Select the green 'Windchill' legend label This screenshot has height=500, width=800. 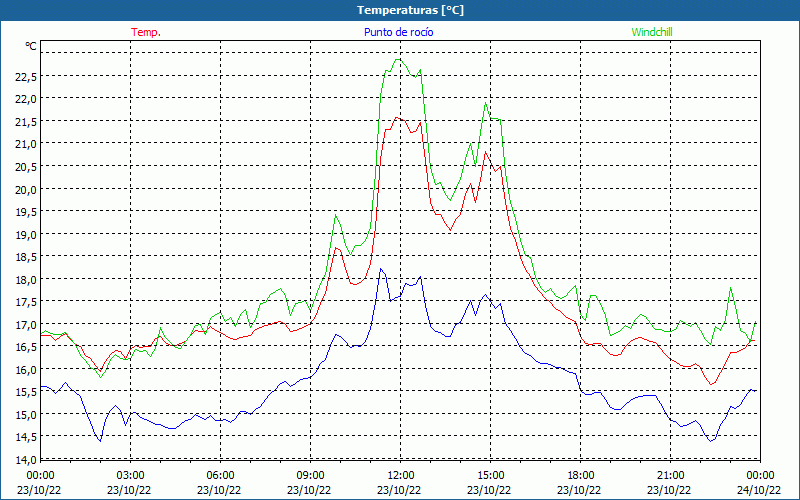[652, 32]
